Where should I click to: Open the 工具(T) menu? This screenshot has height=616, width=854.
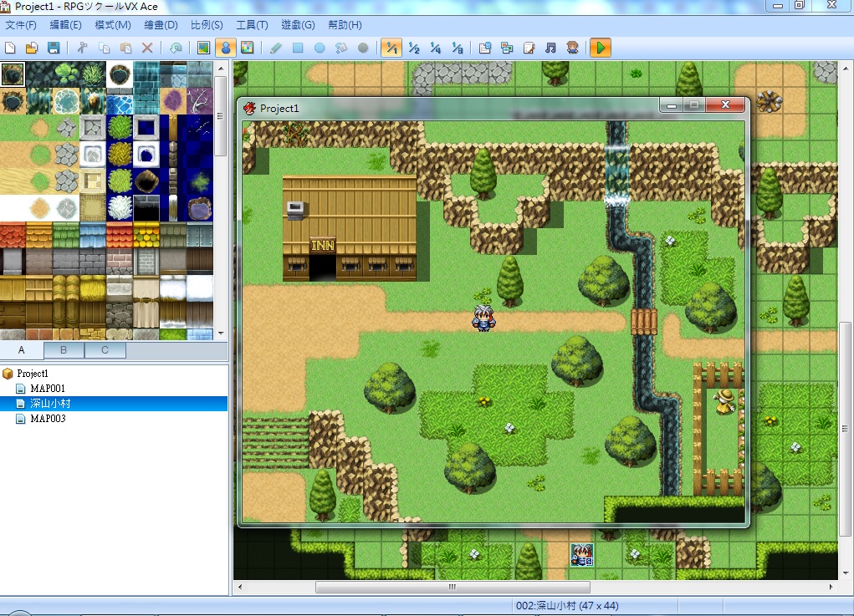tap(252, 25)
